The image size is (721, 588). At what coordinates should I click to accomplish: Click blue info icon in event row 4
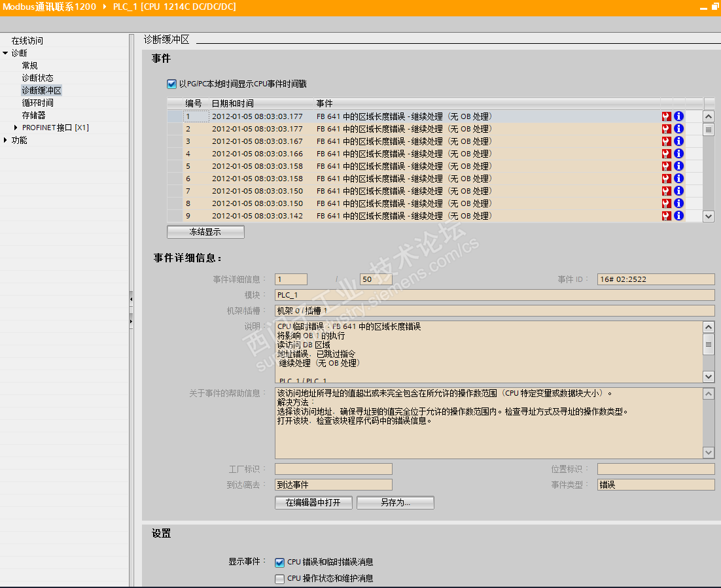click(x=678, y=154)
